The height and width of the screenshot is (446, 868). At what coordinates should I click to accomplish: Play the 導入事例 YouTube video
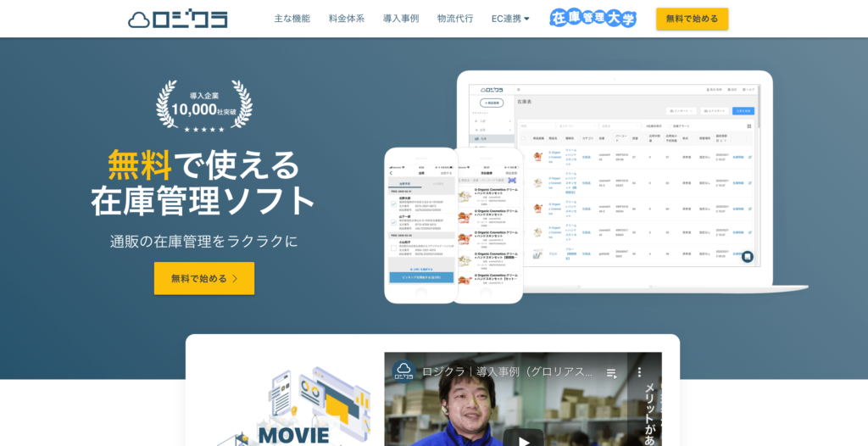(x=524, y=439)
